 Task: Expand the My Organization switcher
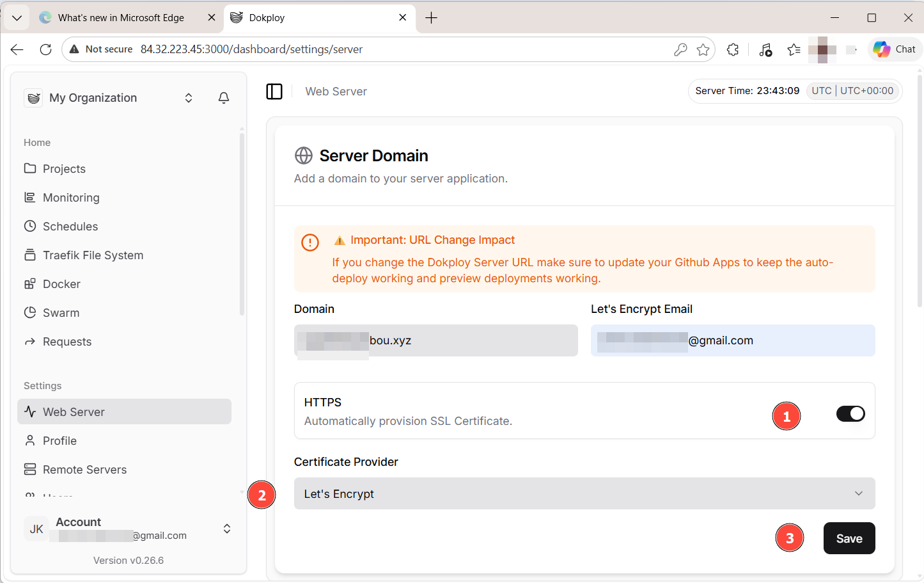pyautogui.click(x=188, y=97)
